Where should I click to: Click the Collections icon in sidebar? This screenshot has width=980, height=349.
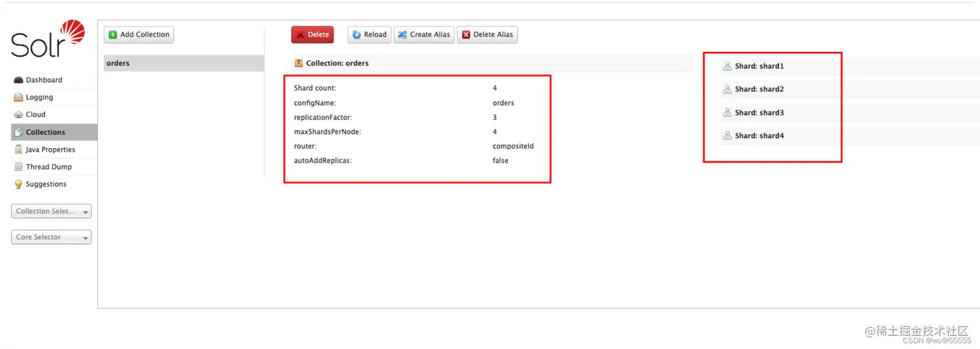tap(18, 132)
